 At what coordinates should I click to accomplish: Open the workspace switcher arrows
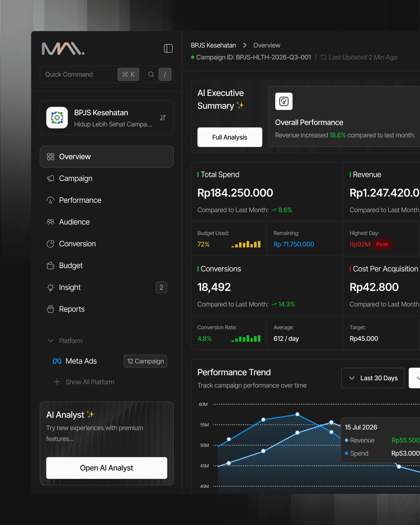[163, 118]
